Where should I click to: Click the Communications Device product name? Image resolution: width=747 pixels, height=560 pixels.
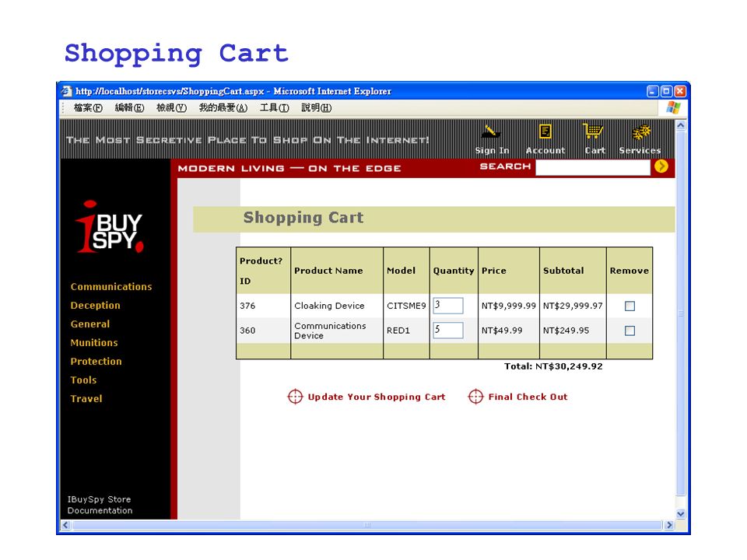click(x=330, y=331)
